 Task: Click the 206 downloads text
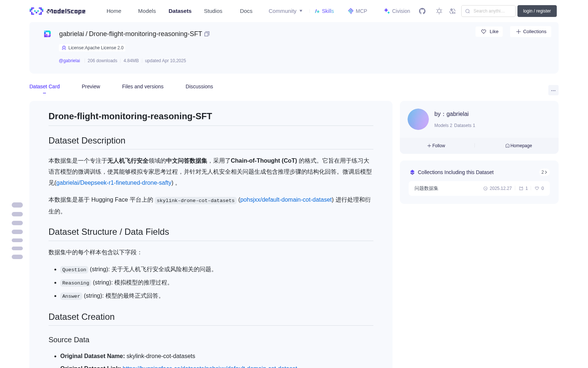coord(102,61)
